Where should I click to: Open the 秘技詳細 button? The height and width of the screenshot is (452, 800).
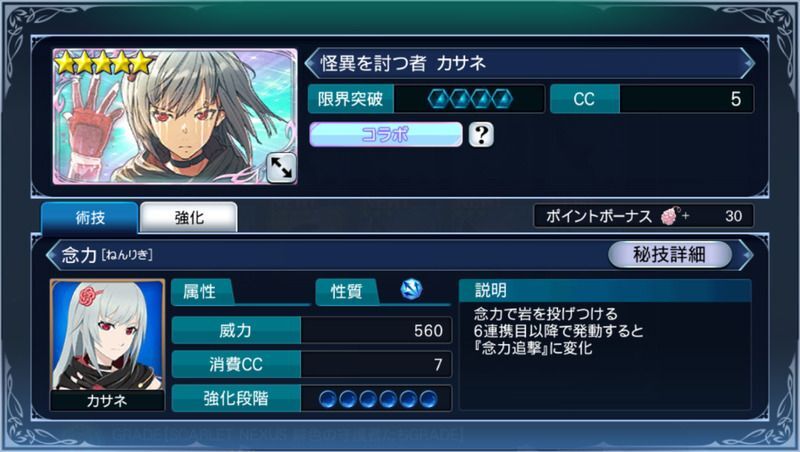click(x=669, y=254)
